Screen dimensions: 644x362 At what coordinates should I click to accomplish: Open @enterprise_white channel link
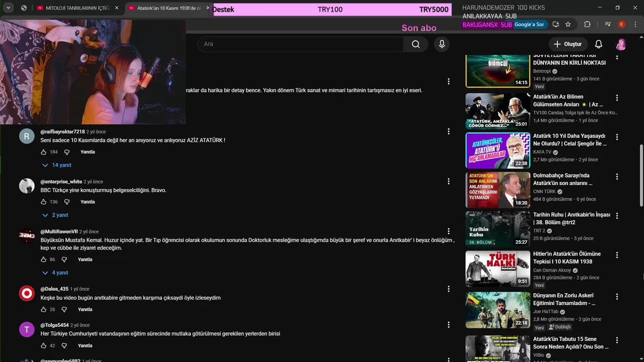tap(61, 182)
